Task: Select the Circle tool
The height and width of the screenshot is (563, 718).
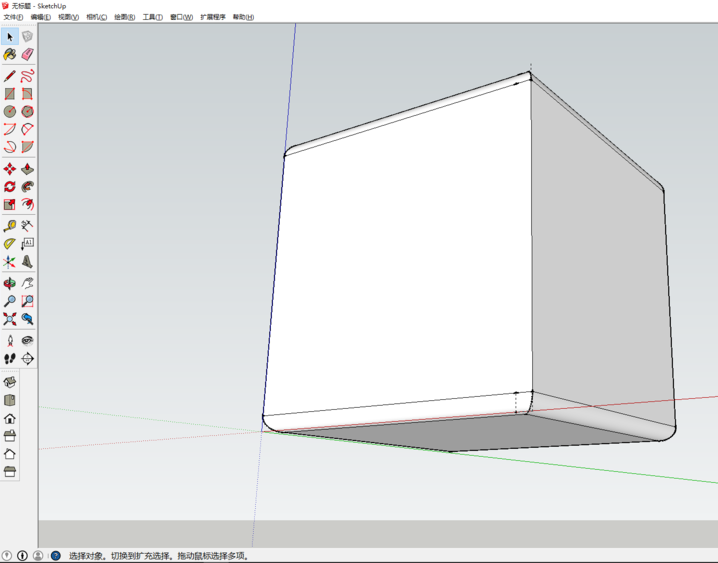Action: click(x=10, y=112)
